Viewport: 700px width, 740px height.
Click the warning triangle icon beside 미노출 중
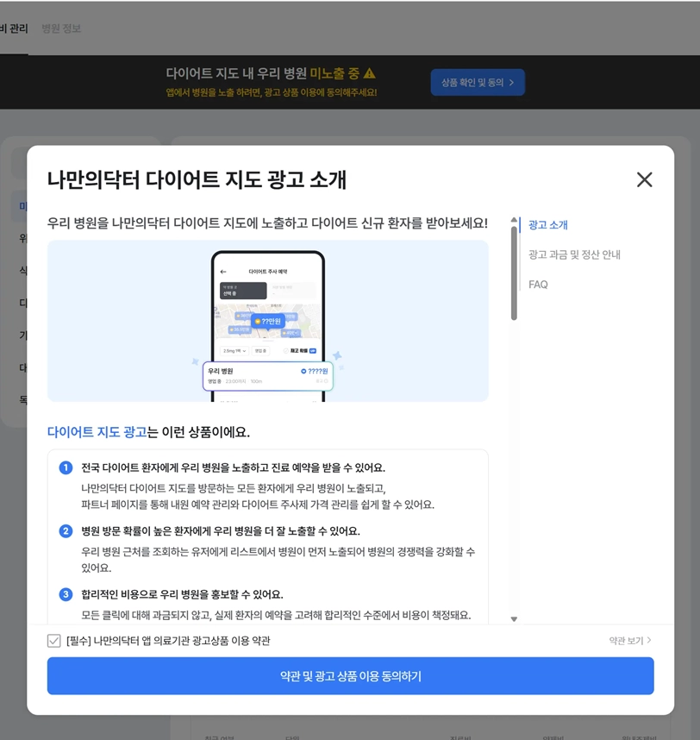pos(370,73)
